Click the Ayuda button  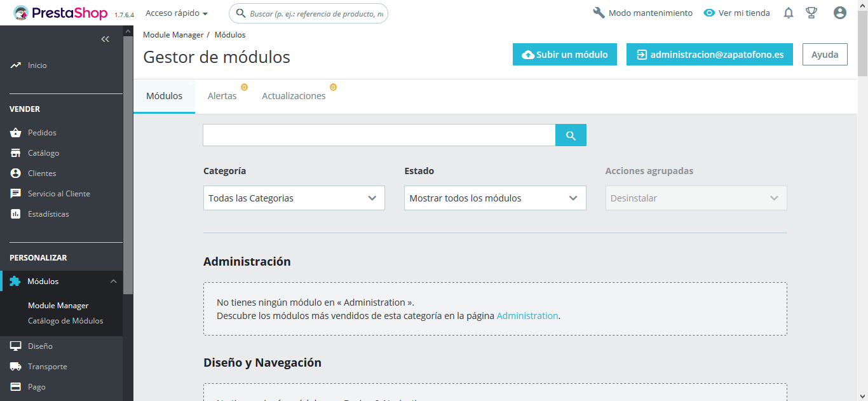(x=825, y=55)
